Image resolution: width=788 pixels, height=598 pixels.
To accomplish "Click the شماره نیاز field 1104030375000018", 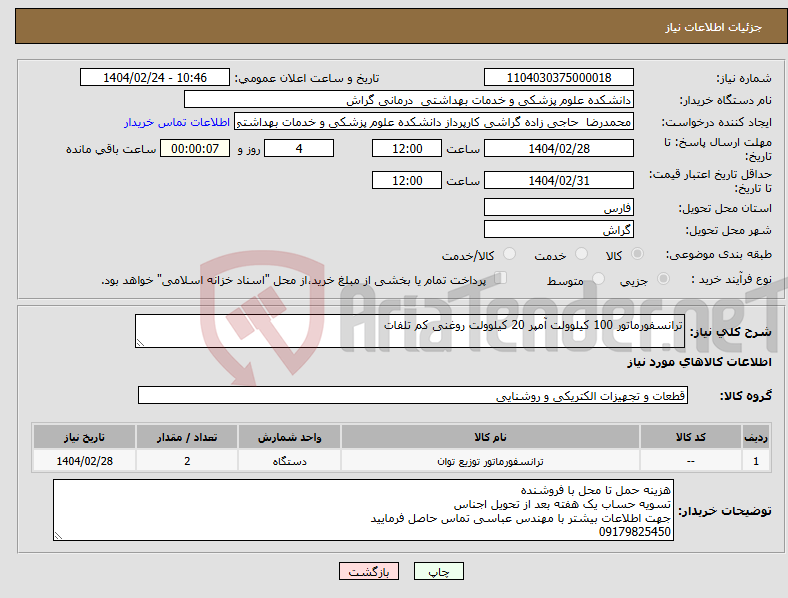I will [558, 78].
